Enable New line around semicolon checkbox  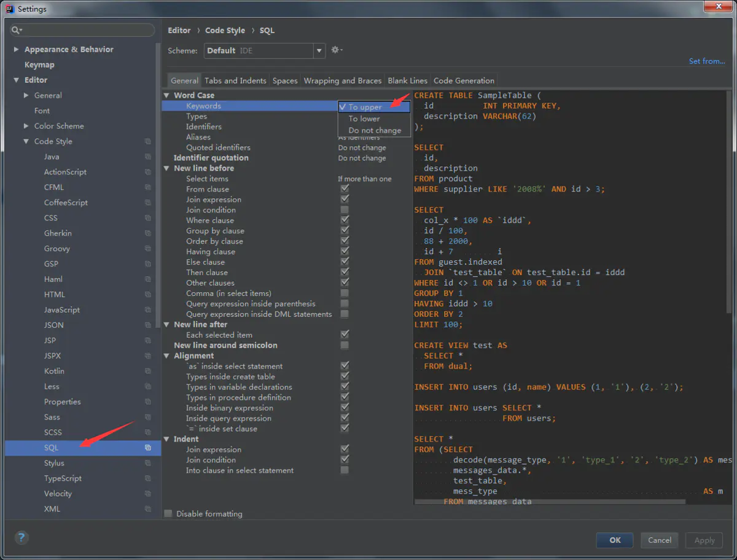pos(345,345)
